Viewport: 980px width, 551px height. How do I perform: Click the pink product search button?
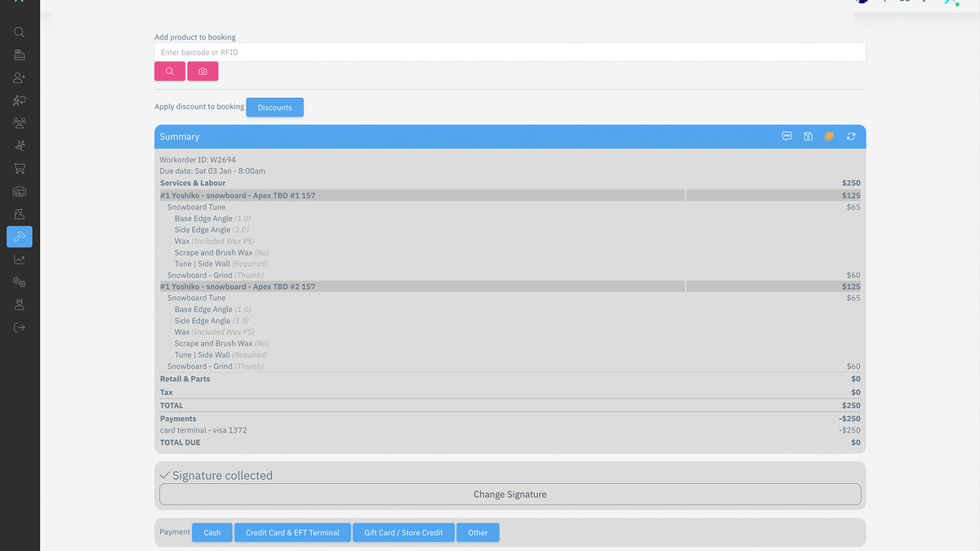click(x=170, y=72)
